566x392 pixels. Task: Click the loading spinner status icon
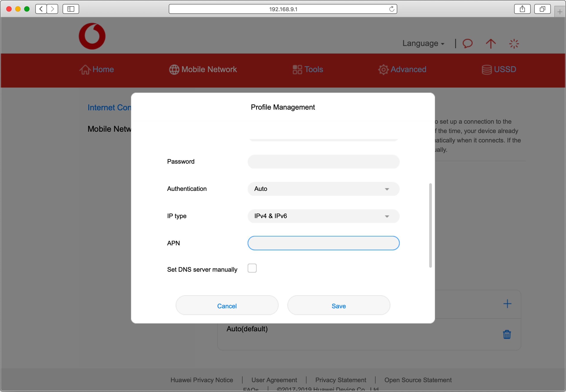[x=514, y=44]
